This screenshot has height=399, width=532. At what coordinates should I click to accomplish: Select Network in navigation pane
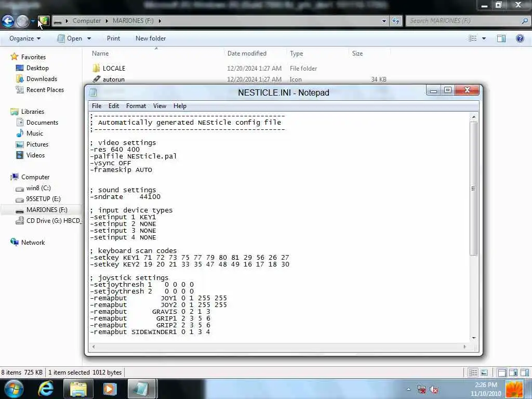33,242
